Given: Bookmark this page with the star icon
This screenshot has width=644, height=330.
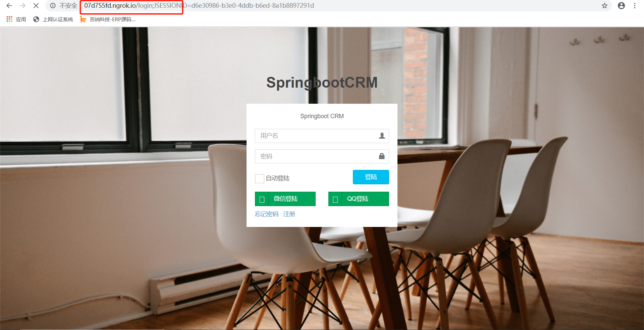Looking at the screenshot, I should coord(604,6).
